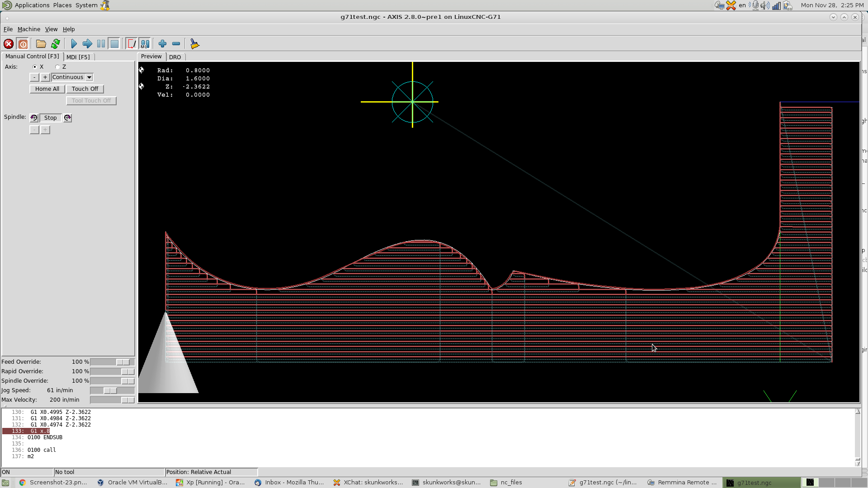
Task: Step one line with the arrow icon
Action: (x=87, y=44)
